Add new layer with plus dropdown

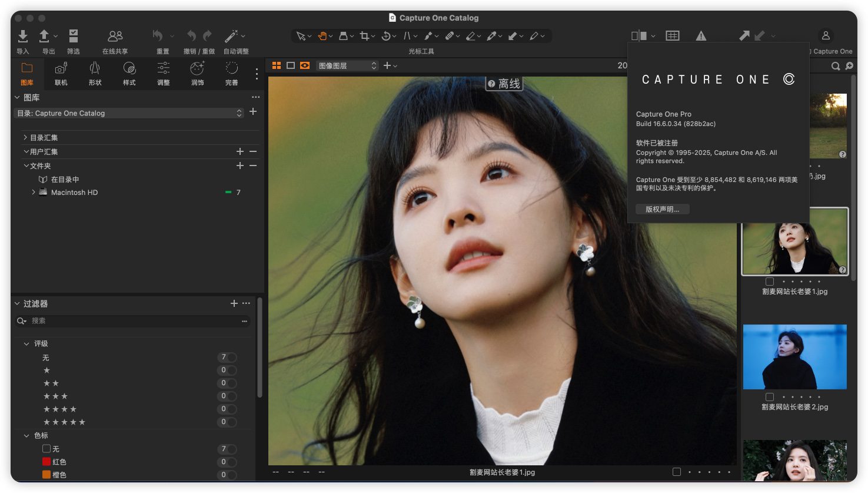[390, 65]
